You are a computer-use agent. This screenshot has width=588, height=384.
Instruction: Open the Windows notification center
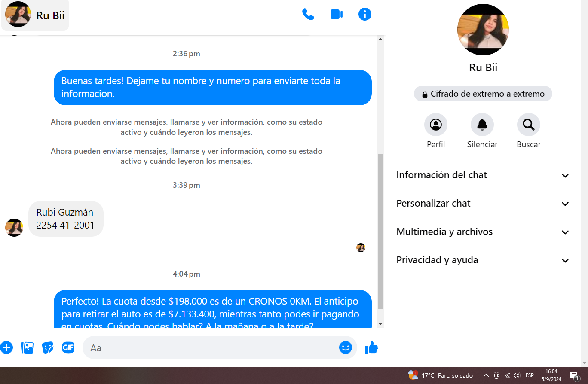pos(575,376)
